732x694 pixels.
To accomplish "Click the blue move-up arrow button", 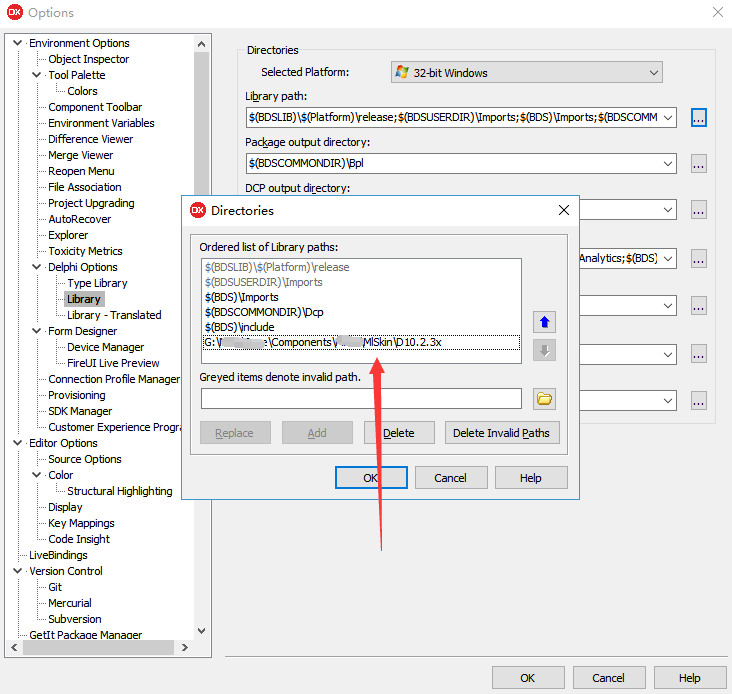I will pyautogui.click(x=546, y=322).
